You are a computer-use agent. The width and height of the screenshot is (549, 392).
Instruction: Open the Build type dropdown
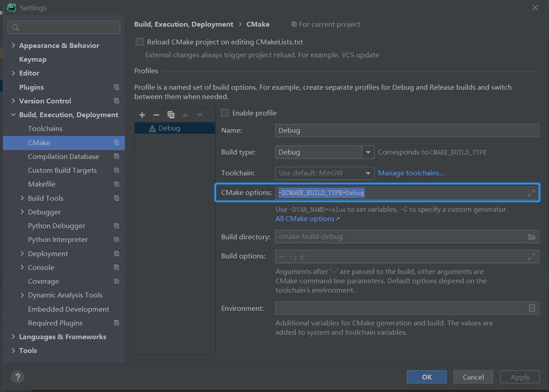[x=368, y=152]
